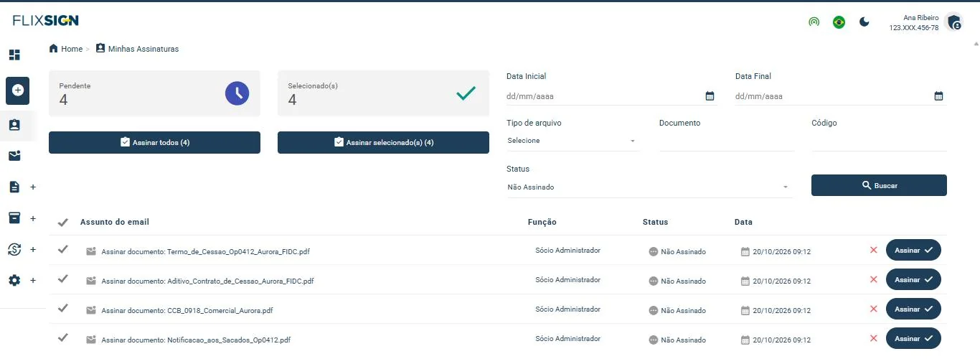
Task: Click Função column header
Action: click(x=542, y=222)
